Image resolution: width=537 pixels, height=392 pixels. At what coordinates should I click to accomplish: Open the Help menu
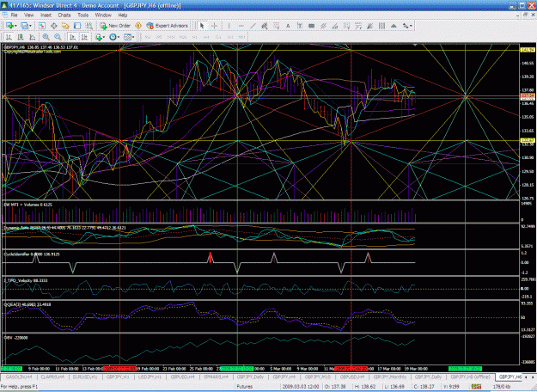pos(123,15)
